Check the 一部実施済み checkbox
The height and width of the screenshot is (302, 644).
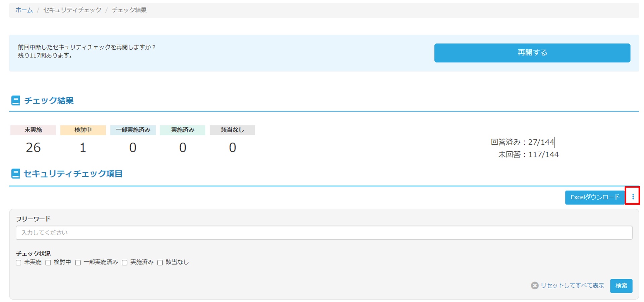point(78,263)
